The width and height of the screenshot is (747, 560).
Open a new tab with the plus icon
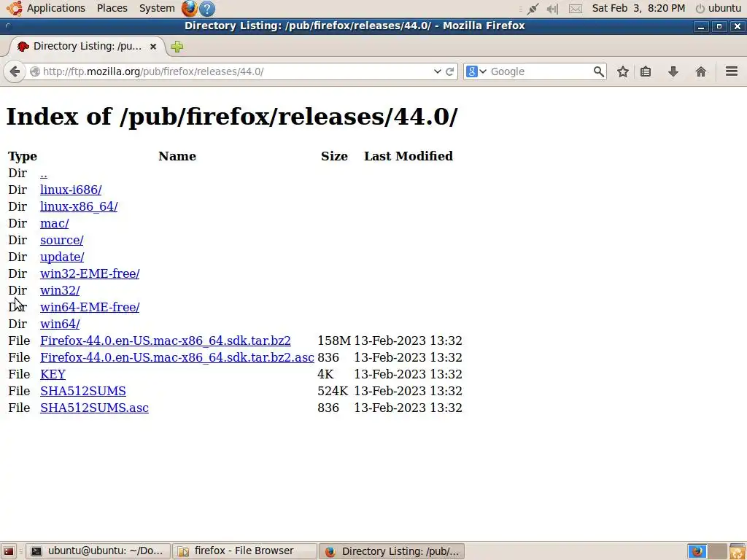pyautogui.click(x=177, y=46)
